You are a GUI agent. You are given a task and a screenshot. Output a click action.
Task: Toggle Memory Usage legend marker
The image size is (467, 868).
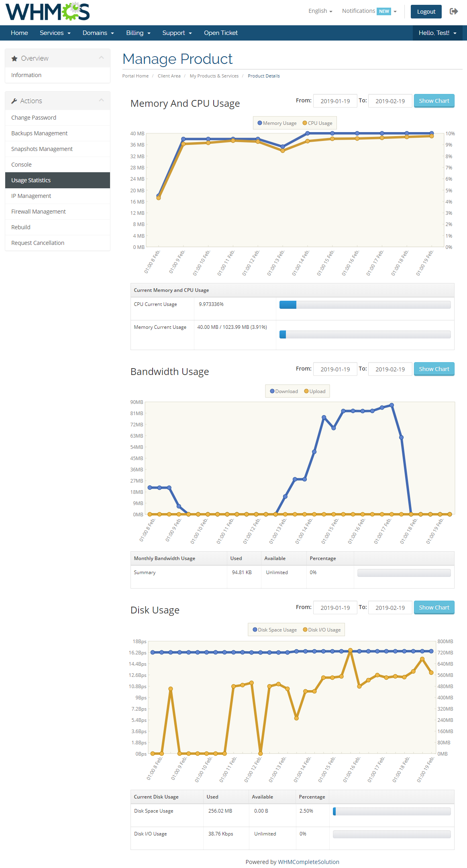click(x=260, y=123)
